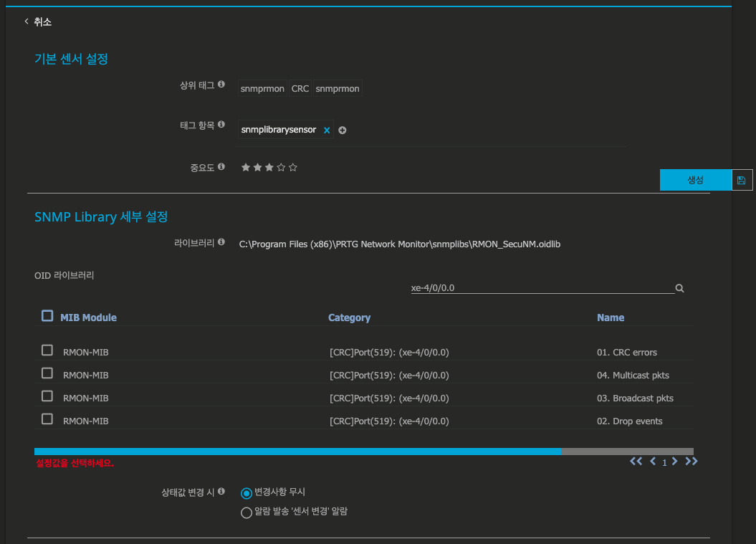Set priority to five stars
This screenshot has height=544, width=756.
pos(292,167)
